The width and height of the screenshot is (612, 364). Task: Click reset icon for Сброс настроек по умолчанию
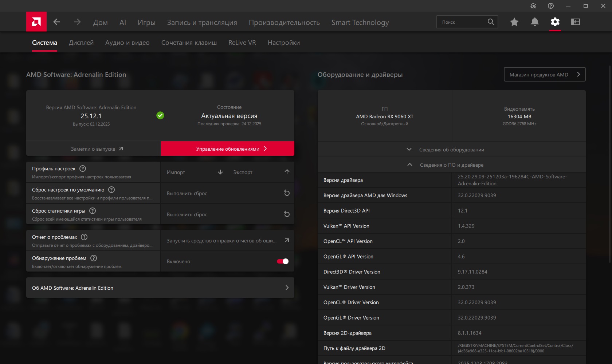(287, 193)
